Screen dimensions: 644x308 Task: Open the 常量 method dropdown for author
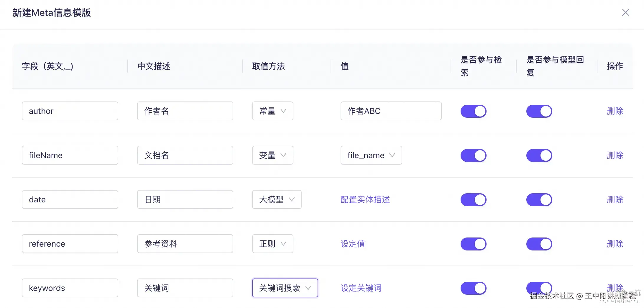click(x=272, y=111)
